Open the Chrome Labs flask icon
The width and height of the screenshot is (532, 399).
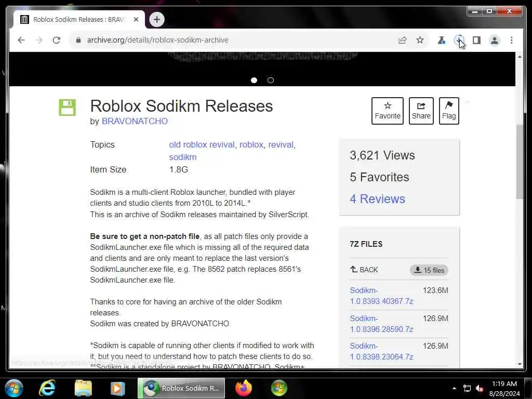click(x=442, y=40)
